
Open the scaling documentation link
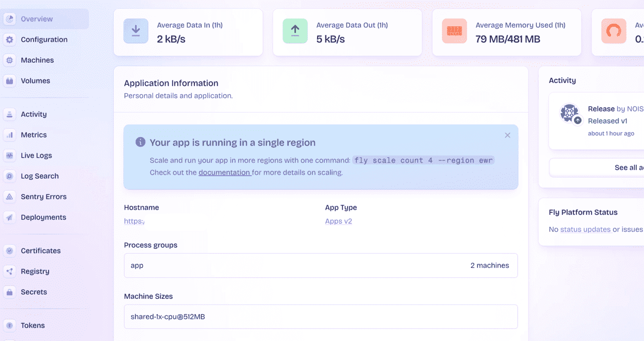point(224,173)
